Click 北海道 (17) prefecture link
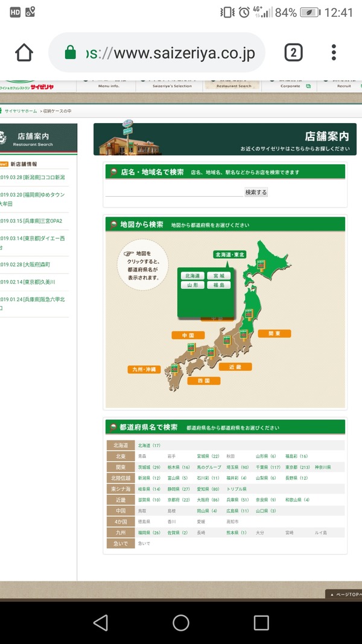 pyautogui.click(x=149, y=445)
